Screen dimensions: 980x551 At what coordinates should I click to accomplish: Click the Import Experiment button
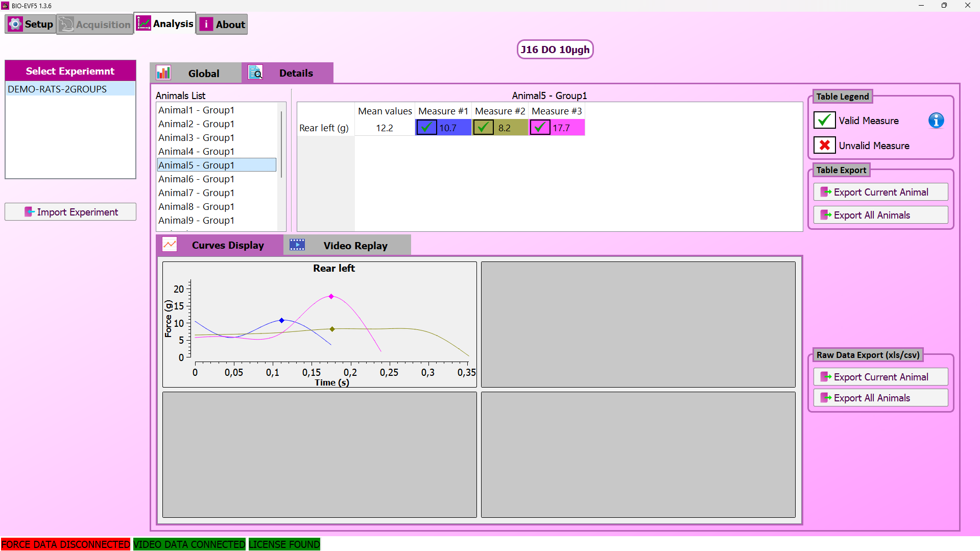[x=70, y=212]
